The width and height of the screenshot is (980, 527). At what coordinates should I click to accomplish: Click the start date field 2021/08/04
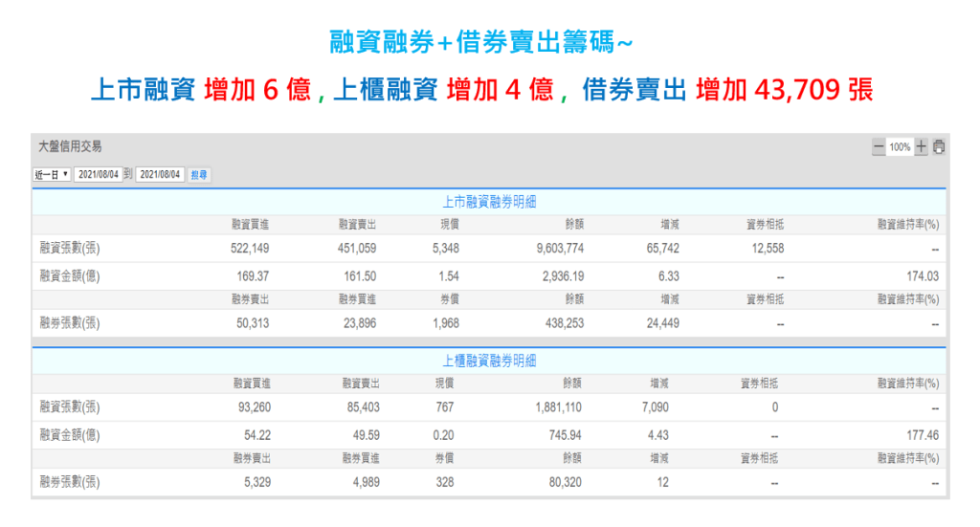(99, 175)
